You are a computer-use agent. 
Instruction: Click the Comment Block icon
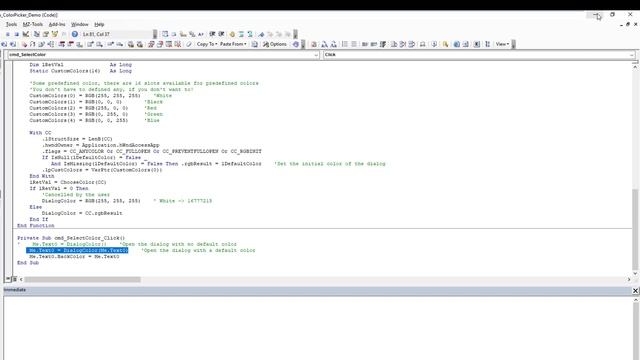pos(241,34)
